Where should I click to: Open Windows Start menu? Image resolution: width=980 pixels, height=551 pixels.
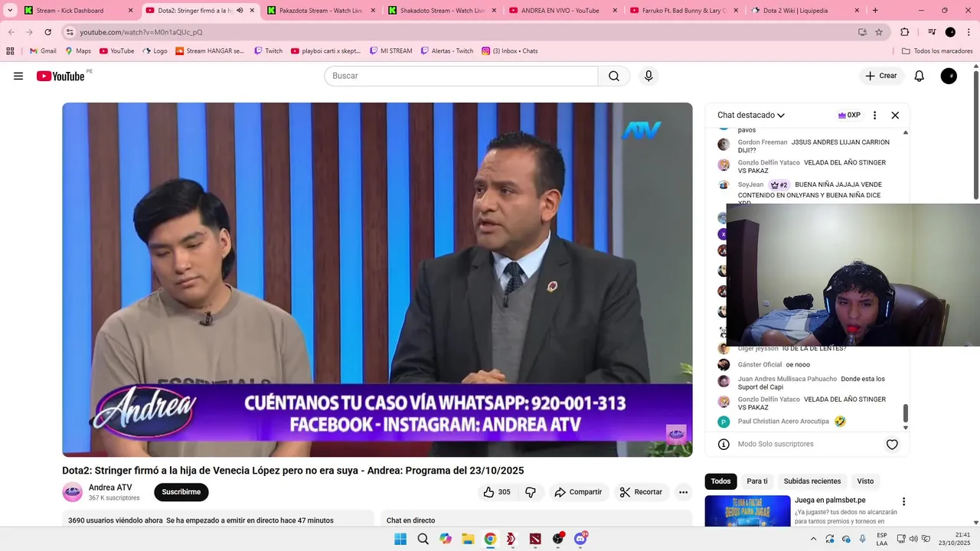[400, 539]
